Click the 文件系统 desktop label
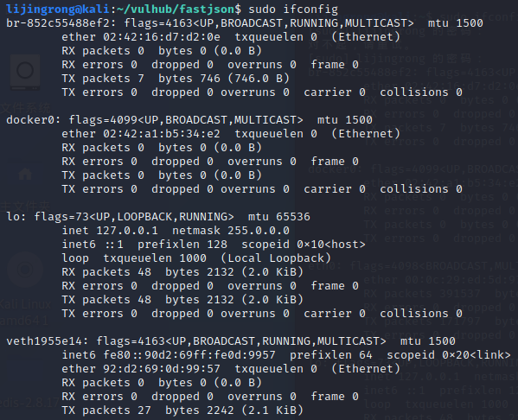 25,108
